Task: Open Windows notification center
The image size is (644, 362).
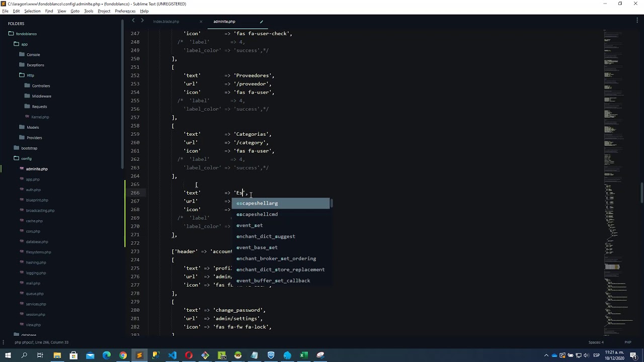Action: pyautogui.click(x=634, y=355)
